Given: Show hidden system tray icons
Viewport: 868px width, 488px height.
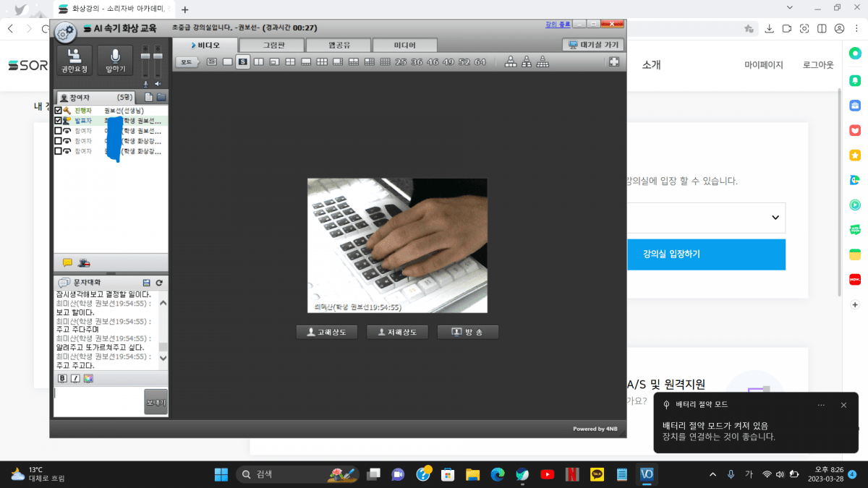Looking at the screenshot, I should tap(712, 474).
